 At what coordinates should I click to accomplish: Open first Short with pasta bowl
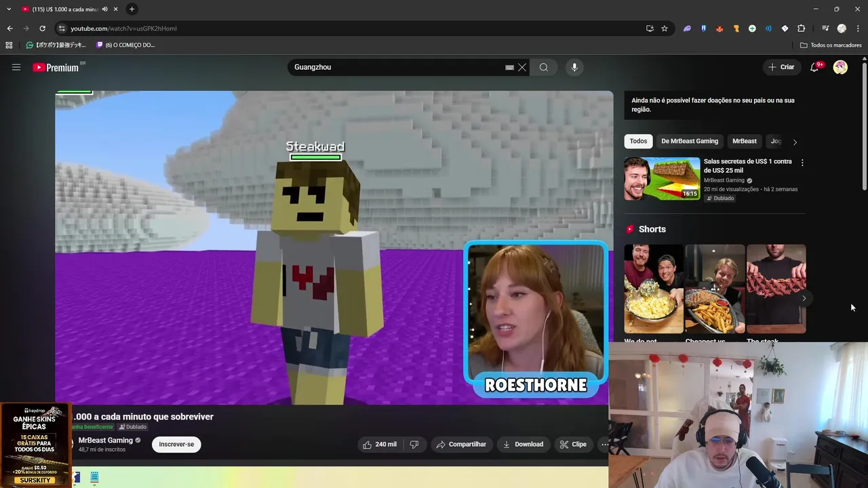click(x=654, y=289)
